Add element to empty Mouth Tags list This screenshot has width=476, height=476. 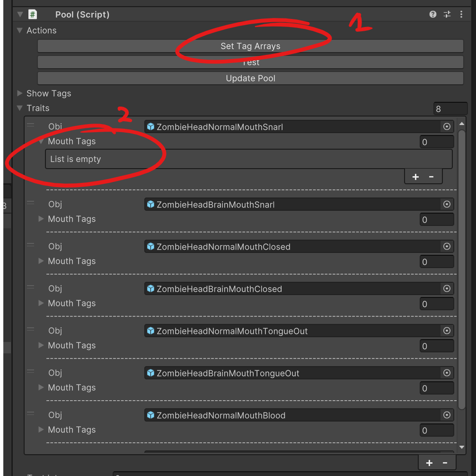coord(415,177)
